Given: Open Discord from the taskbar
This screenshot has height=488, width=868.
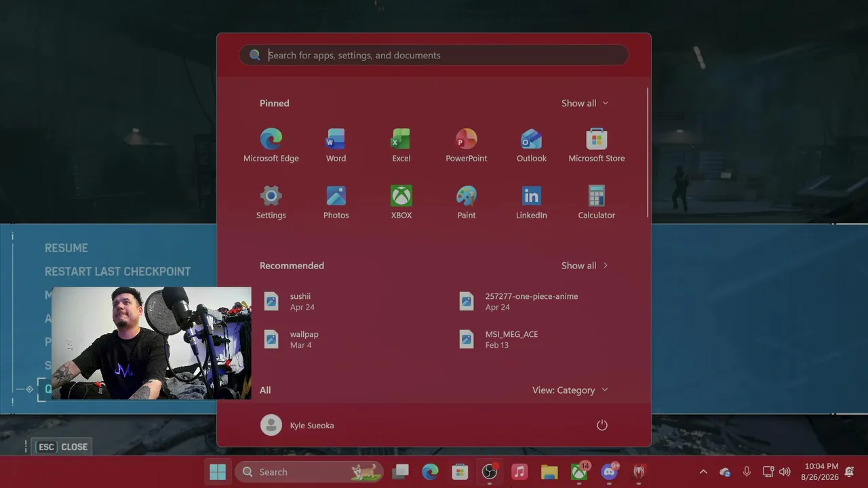Looking at the screenshot, I should point(610,472).
